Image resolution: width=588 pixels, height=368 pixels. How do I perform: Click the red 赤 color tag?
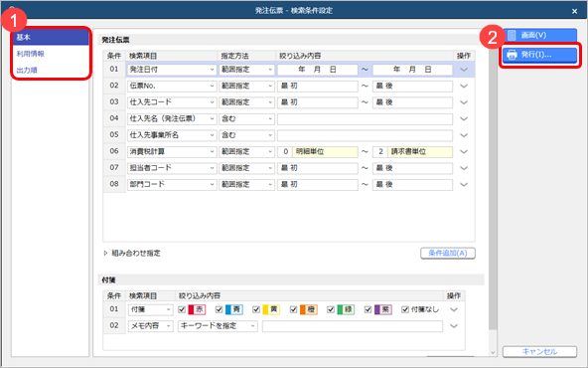(x=197, y=309)
